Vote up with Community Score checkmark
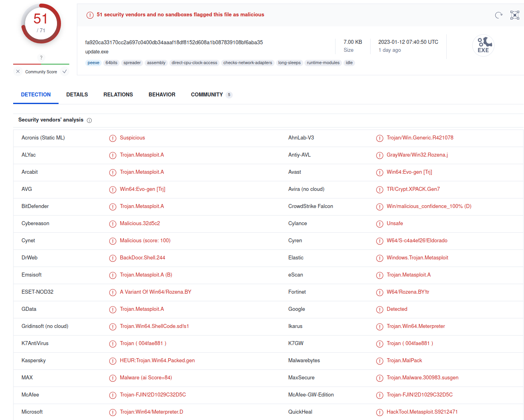Image resolution: width=524 pixels, height=420 pixels. click(65, 71)
